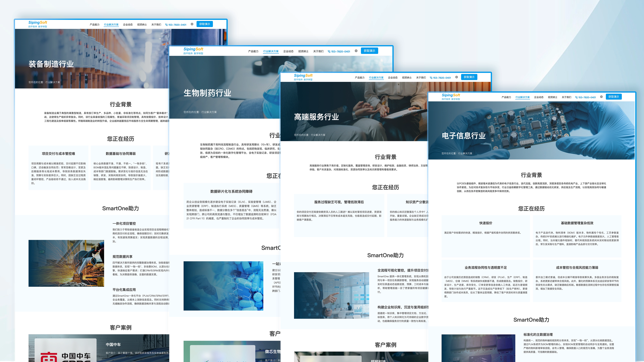Click the 项目交付与成本管控难 card
Screen dimensions: 644x362
click(58, 168)
